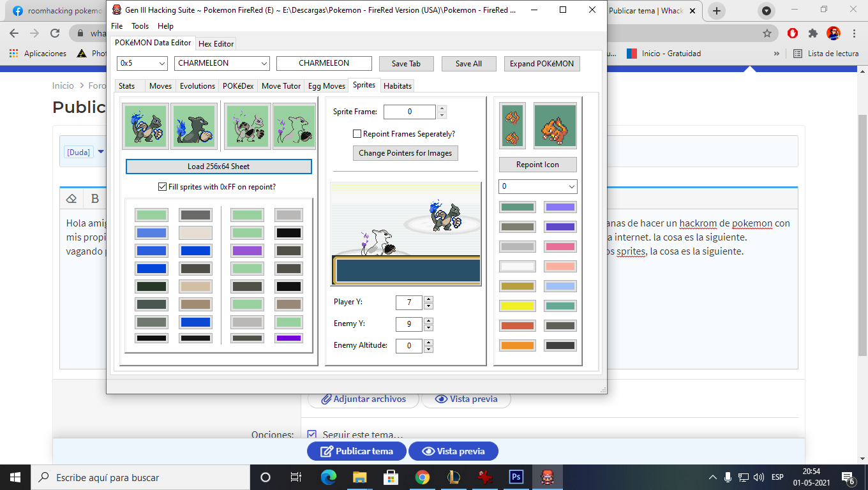This screenshot has width=868, height=490.
Task: Open Photoshop from the taskbar
Action: point(516,477)
